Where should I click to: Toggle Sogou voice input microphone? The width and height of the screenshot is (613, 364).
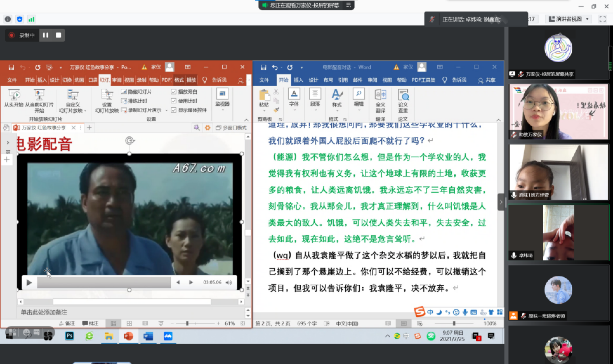click(x=465, y=312)
